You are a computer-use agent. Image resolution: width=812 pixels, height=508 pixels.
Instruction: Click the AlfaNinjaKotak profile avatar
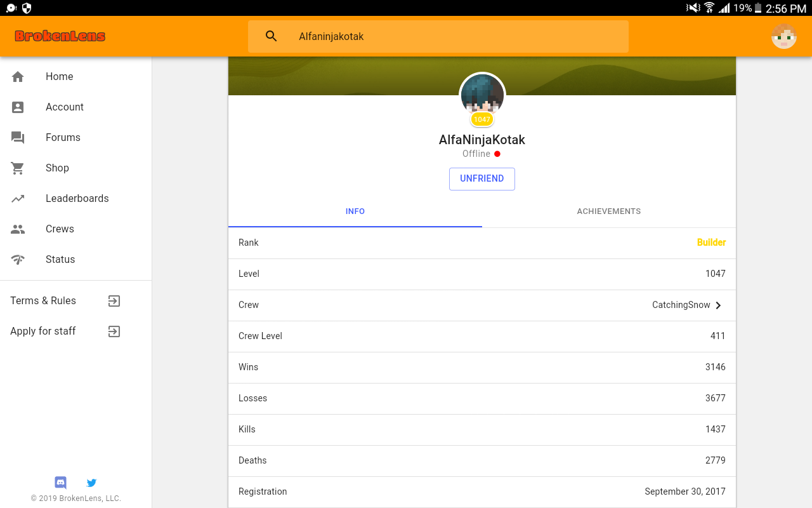482,95
